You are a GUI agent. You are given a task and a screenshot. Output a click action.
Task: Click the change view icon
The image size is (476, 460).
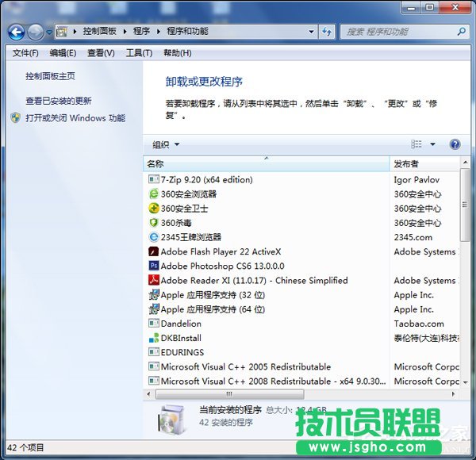tap(416, 144)
